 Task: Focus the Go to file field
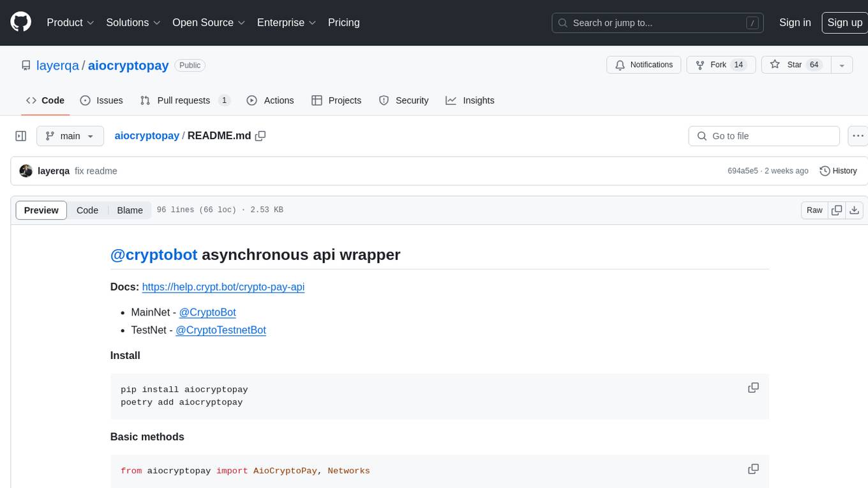coord(763,136)
